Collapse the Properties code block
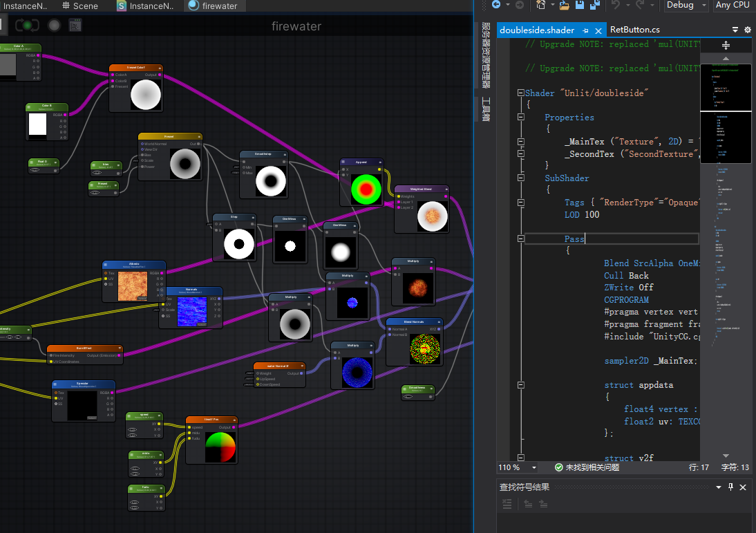 (x=520, y=118)
